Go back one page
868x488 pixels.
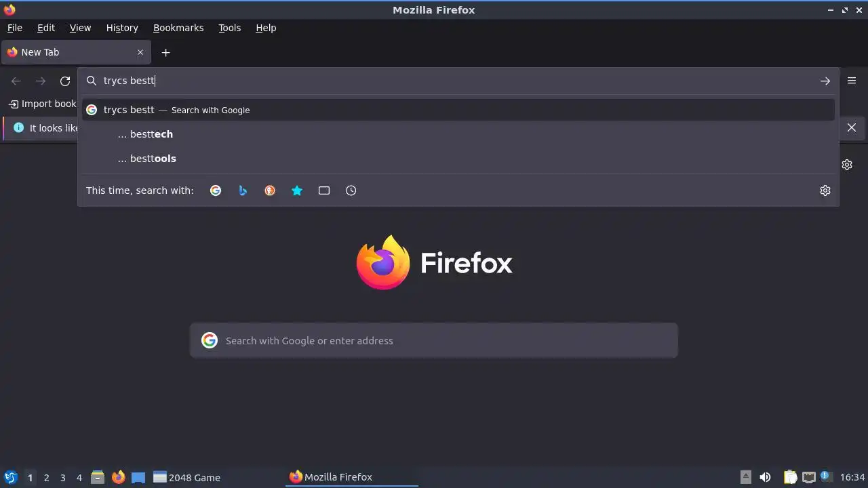(16, 81)
